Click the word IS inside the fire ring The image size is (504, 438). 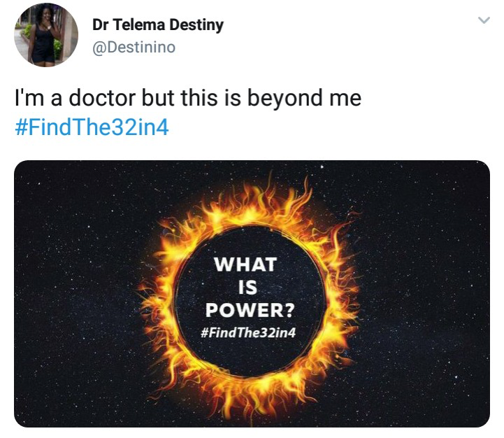248,288
